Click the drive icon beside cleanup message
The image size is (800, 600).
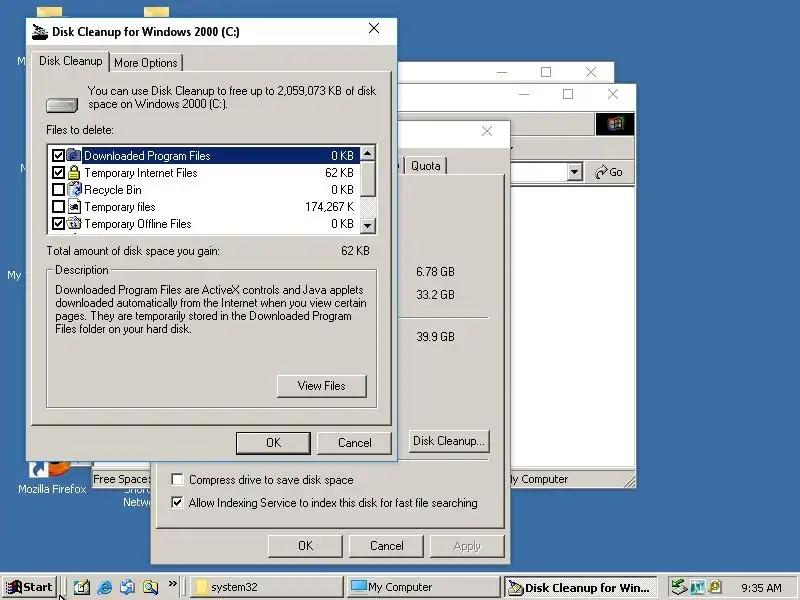pyautogui.click(x=62, y=105)
